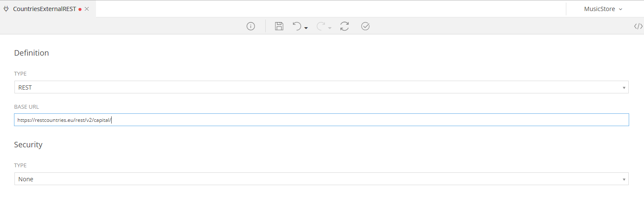Screen dimensions: 644x197
Task: Click inside the BASE URL text field
Action: coord(321,120)
